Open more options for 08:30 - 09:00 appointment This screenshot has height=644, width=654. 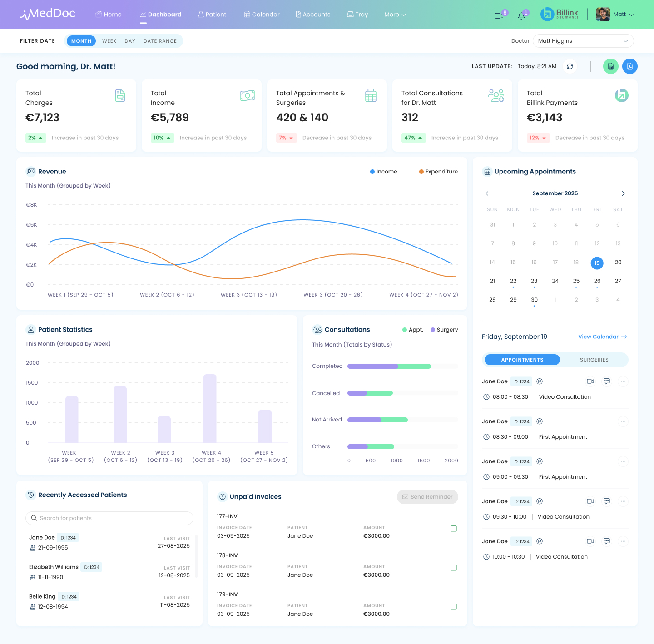(x=623, y=421)
